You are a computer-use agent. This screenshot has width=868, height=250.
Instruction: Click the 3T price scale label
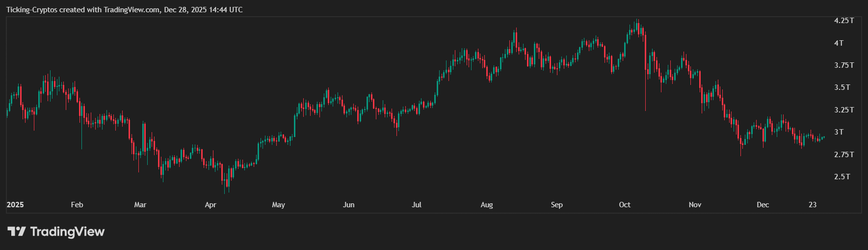(839, 132)
